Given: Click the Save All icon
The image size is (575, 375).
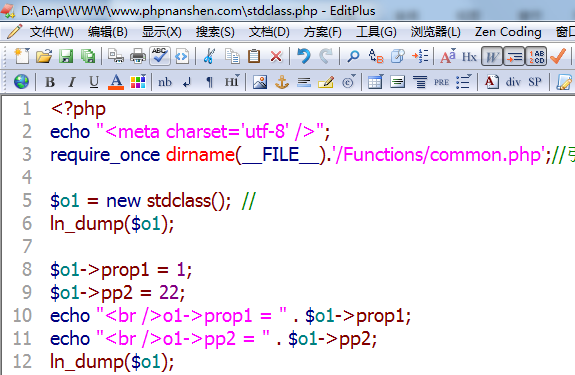Looking at the screenshot, I should [x=88, y=56].
